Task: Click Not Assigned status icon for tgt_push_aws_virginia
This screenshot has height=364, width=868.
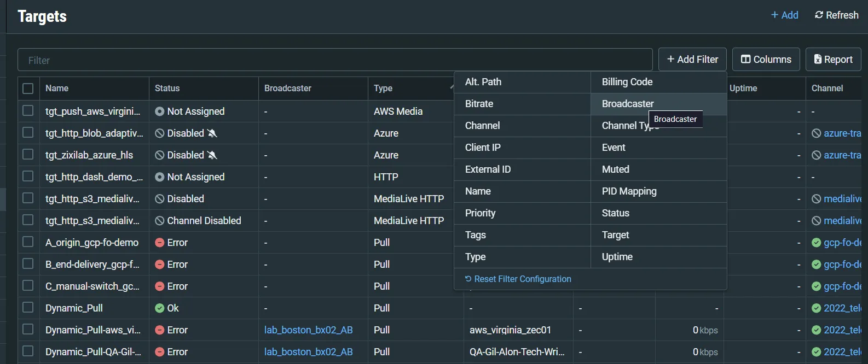Action: [x=160, y=111]
